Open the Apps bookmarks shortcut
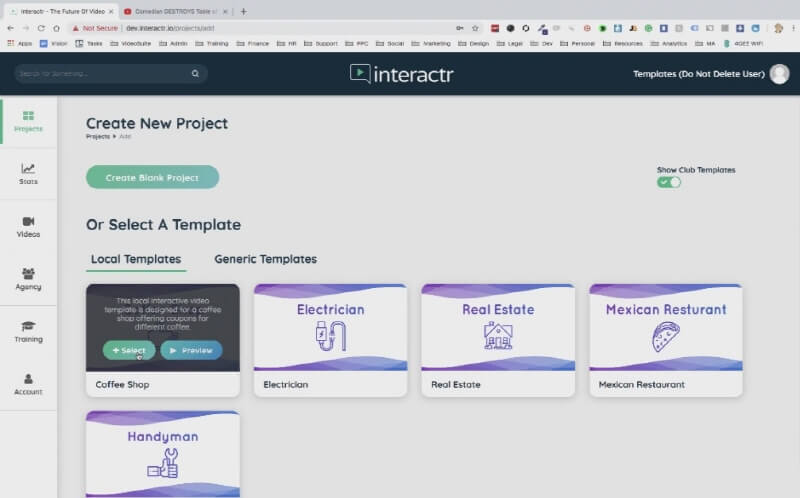Image resolution: width=800 pixels, height=498 pixels. (x=19, y=43)
